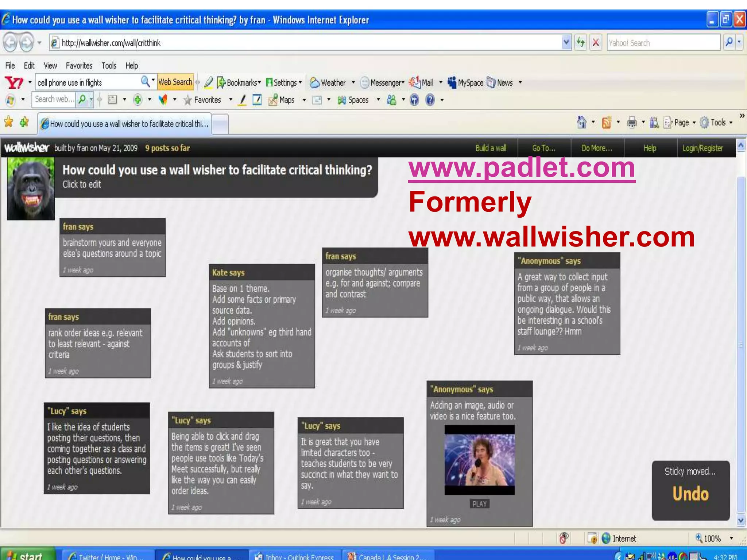The image size is (747, 560).
Task: Click the Windows Live logo icon
Action: coord(10,100)
